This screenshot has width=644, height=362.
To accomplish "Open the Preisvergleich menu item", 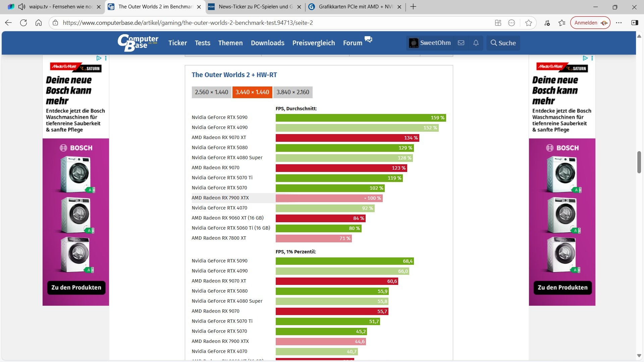I will pos(313,43).
